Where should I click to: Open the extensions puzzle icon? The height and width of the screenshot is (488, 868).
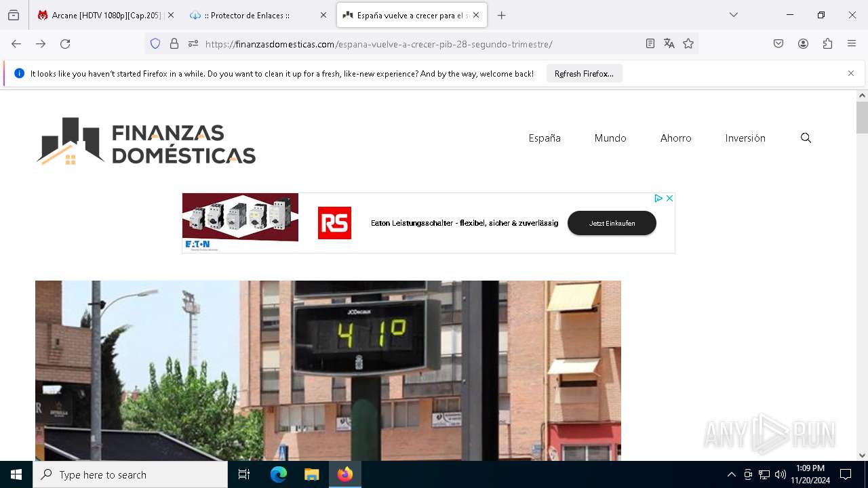pos(827,43)
